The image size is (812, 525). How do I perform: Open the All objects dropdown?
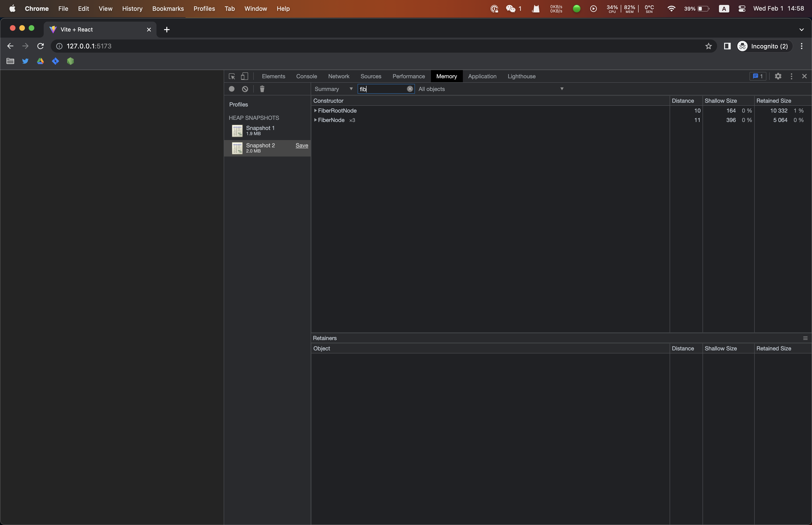pyautogui.click(x=562, y=89)
